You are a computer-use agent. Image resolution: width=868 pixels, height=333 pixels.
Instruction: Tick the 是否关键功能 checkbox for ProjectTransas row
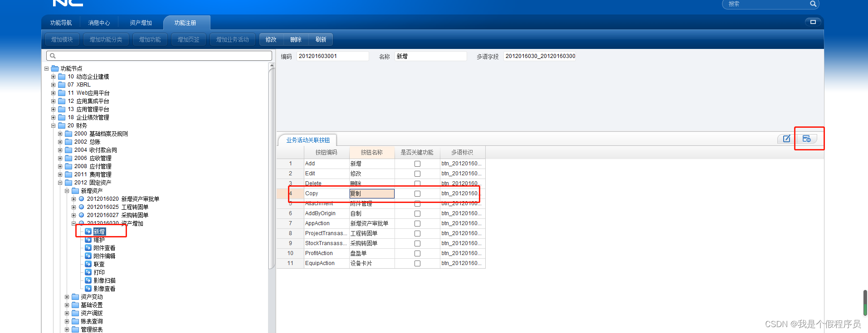[x=417, y=234]
